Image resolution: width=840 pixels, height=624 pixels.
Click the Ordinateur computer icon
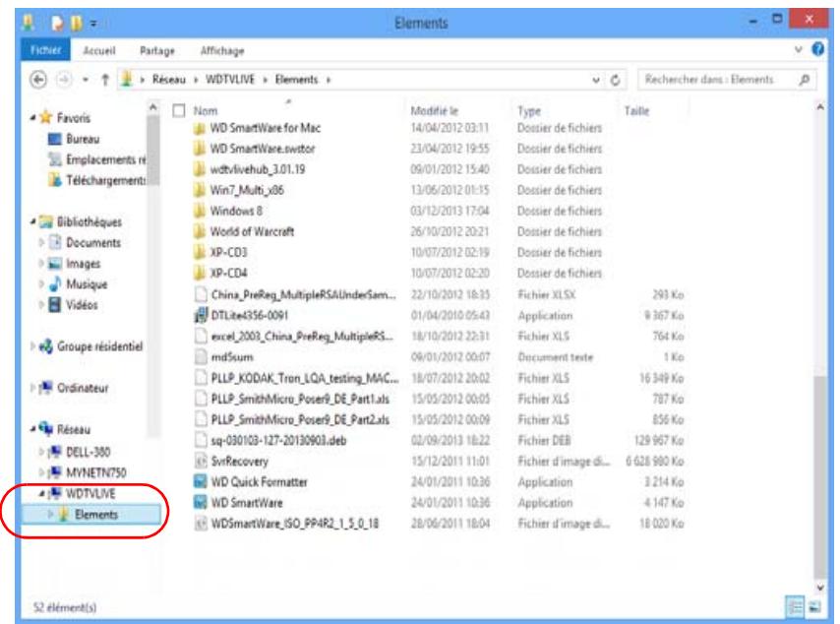[x=46, y=388]
